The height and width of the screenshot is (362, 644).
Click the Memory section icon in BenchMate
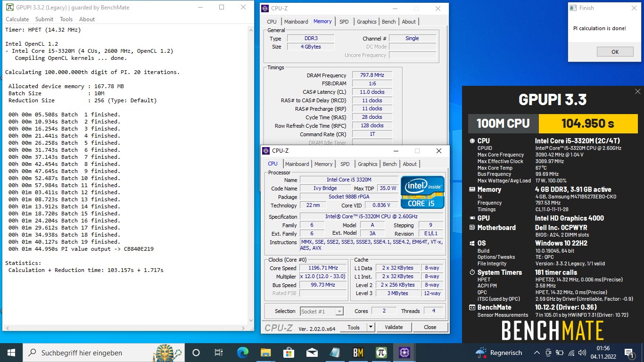[472, 189]
